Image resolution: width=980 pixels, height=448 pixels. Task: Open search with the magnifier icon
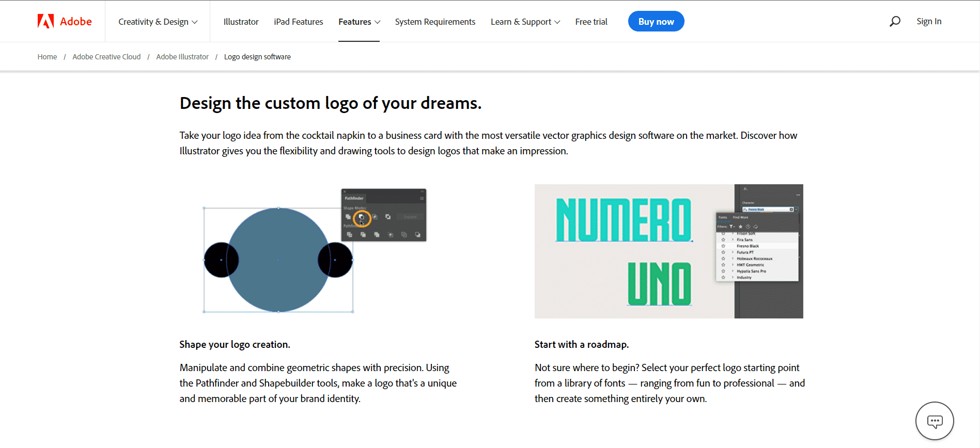(x=895, y=21)
